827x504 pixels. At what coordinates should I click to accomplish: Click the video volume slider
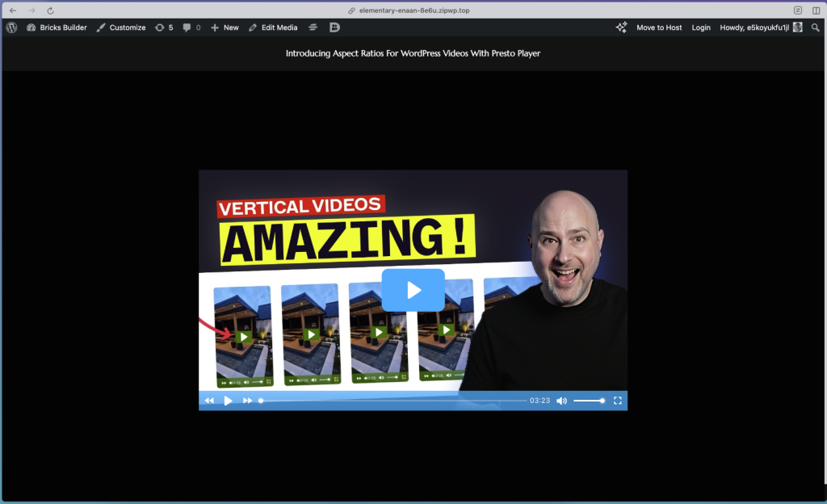pos(589,401)
